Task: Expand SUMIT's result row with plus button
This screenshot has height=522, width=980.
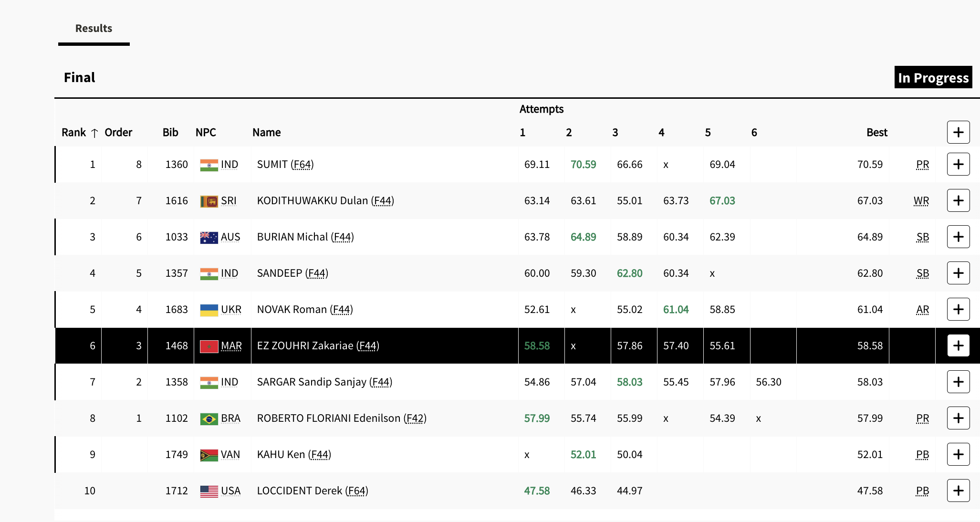Action: [x=958, y=165]
